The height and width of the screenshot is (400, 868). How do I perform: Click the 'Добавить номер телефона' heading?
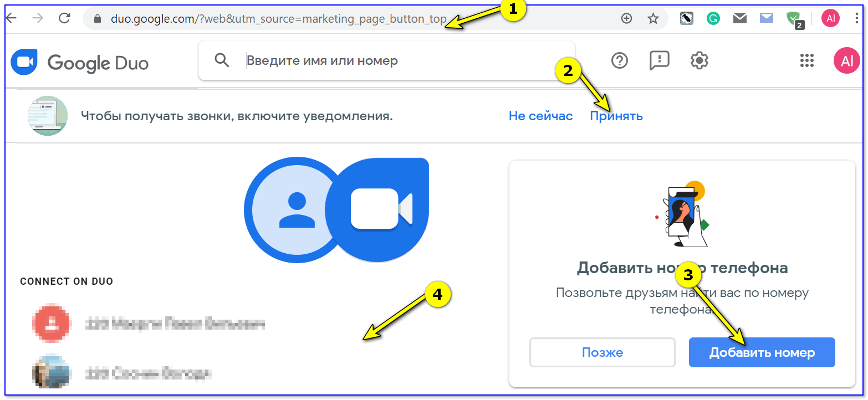[x=682, y=268]
